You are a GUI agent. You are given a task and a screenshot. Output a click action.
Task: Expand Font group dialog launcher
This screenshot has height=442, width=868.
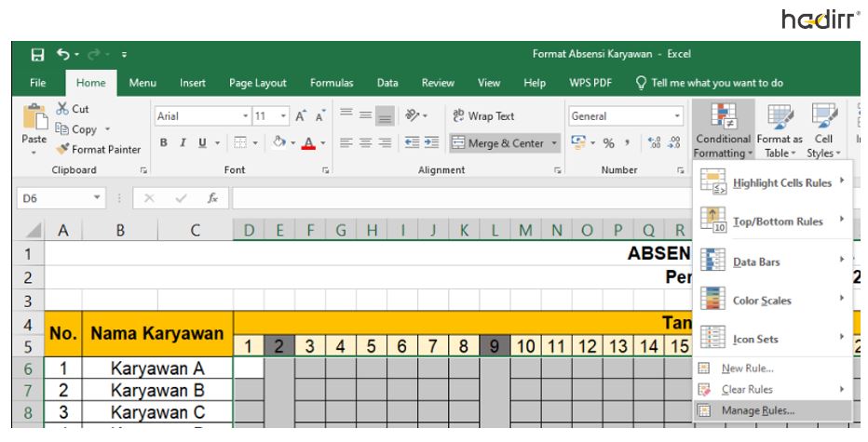point(326,171)
